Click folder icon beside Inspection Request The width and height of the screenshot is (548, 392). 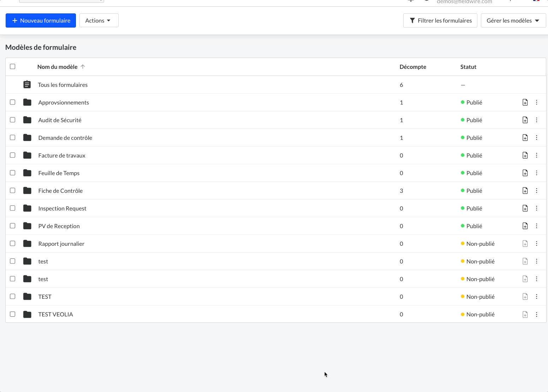[x=27, y=208]
